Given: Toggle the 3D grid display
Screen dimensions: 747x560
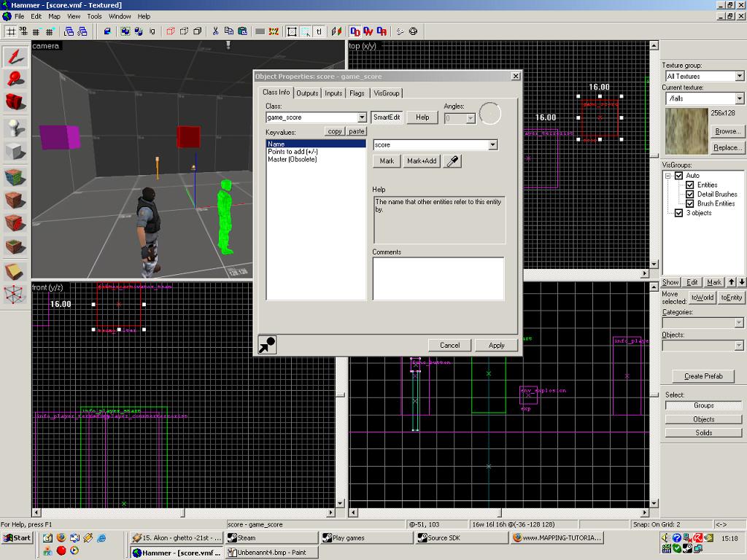Looking at the screenshot, I should pyautogui.click(x=23, y=31).
